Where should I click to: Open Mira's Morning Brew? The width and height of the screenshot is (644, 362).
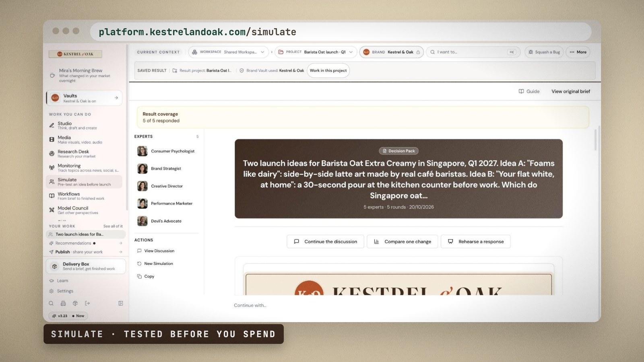(x=84, y=75)
